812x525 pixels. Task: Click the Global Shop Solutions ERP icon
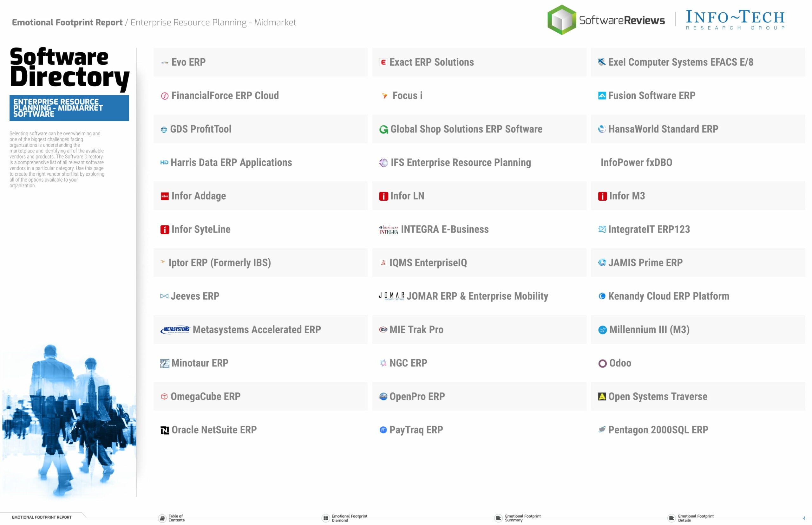click(x=381, y=129)
